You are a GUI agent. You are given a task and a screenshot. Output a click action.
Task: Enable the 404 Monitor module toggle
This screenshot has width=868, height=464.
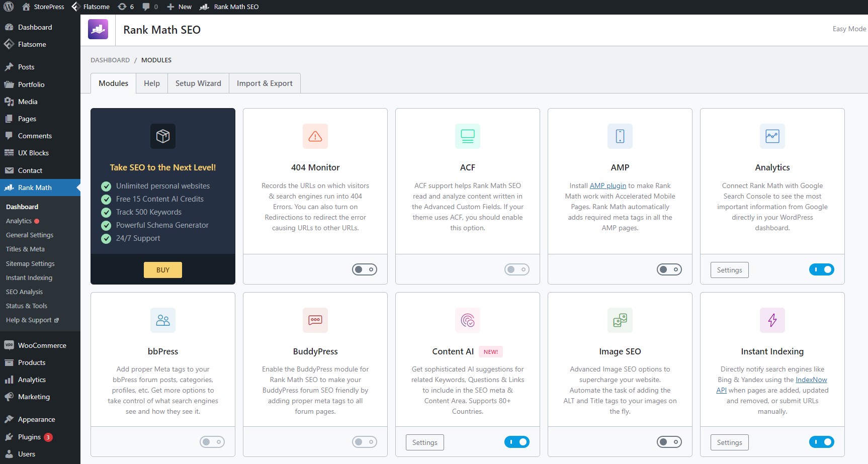365,269
